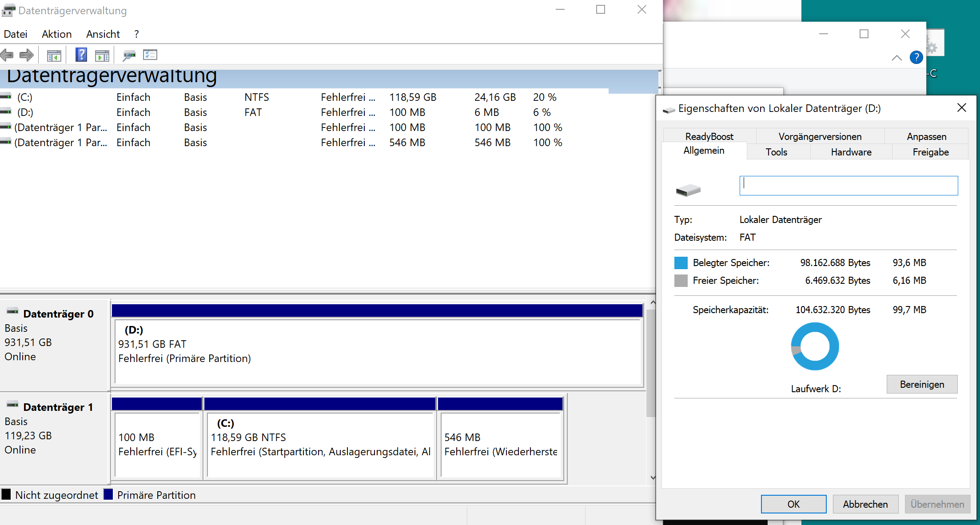Viewport: 980px width, 525px height.
Task: Collapse the ribbon using the chevron arrow
Action: coord(896,58)
